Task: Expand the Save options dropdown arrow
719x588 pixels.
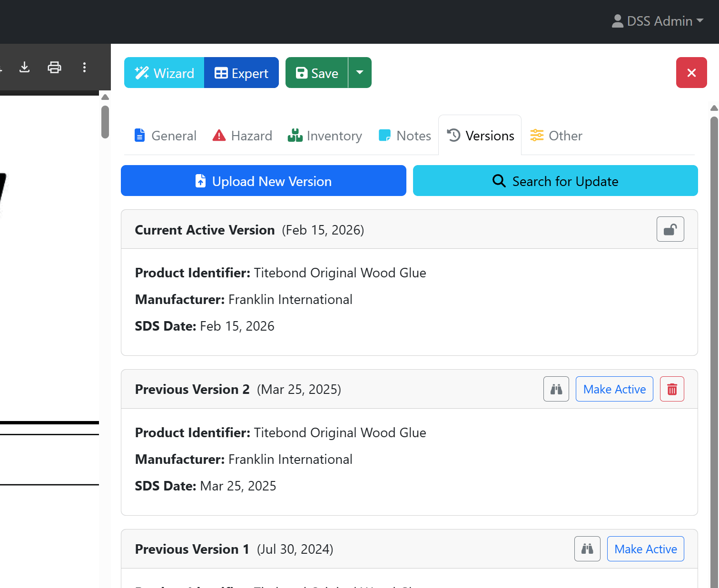Action: pos(360,73)
